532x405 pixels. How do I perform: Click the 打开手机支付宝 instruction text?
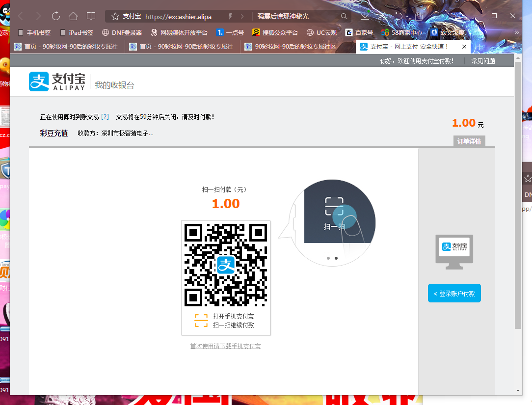coord(234,316)
